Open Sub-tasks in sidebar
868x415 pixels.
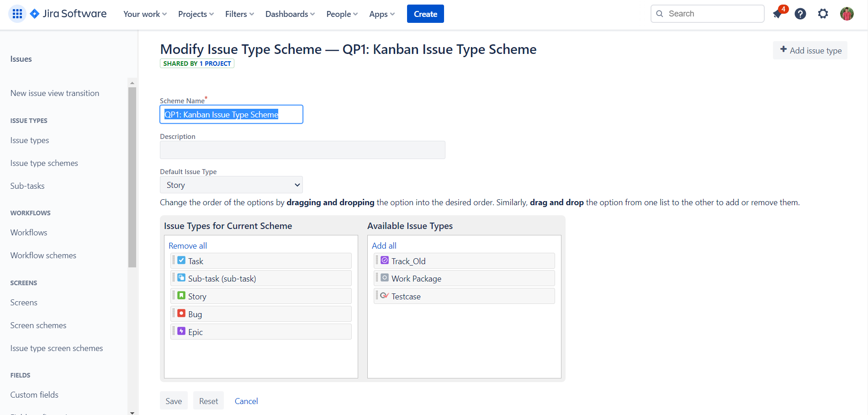[27, 186]
